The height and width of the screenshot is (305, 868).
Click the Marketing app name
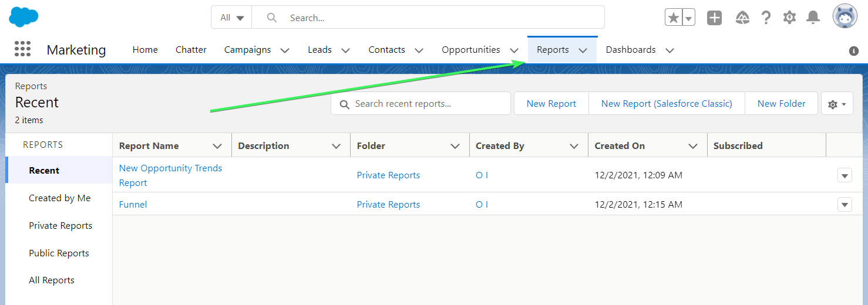[76, 50]
